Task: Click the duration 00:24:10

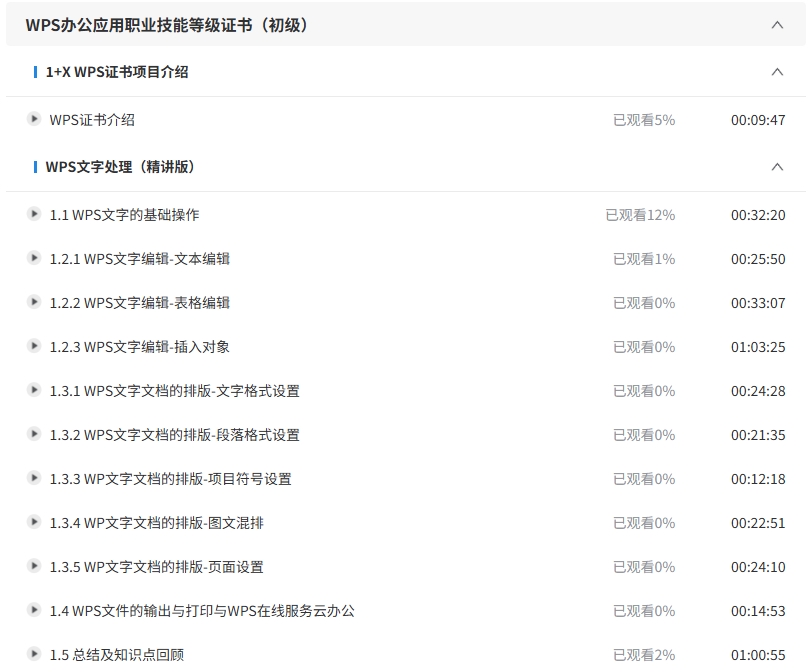Action: click(758, 567)
